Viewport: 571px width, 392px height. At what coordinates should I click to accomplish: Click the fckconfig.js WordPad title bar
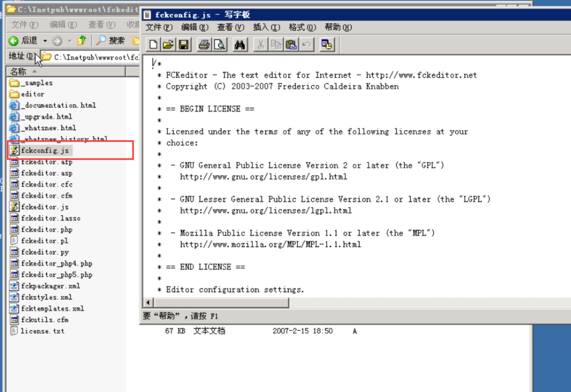coord(356,15)
